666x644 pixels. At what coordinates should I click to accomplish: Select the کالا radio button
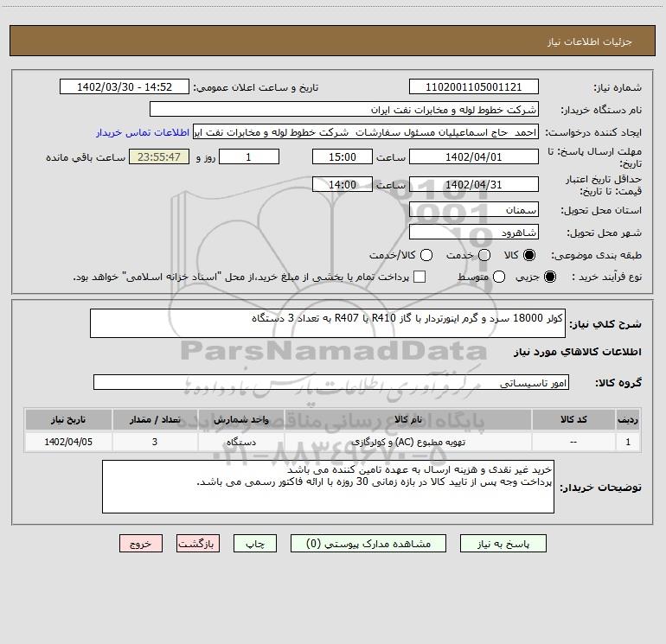point(529,255)
